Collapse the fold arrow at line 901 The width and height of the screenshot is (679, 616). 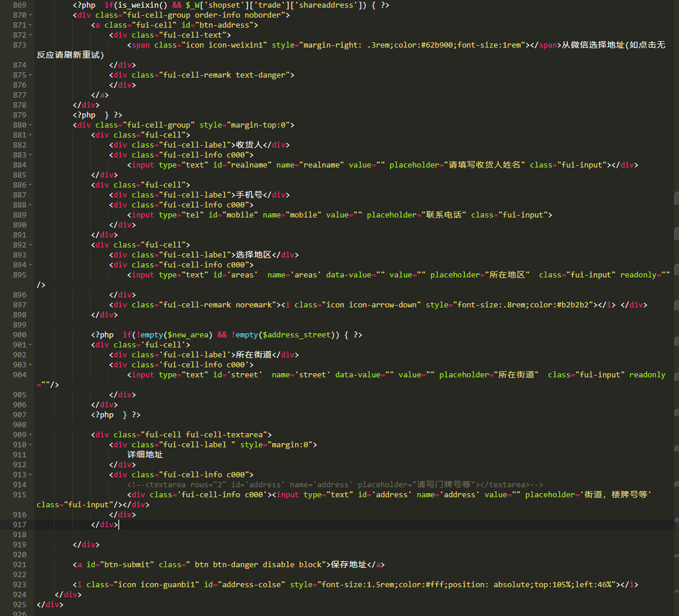point(31,345)
